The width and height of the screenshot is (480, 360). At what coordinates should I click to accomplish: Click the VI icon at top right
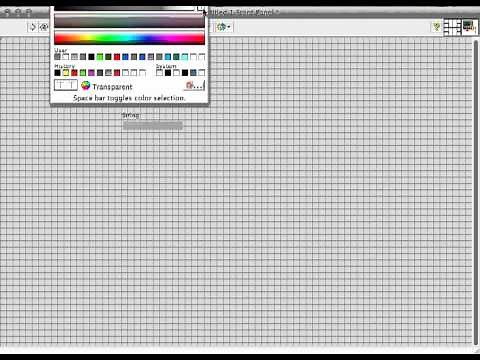coord(469,27)
